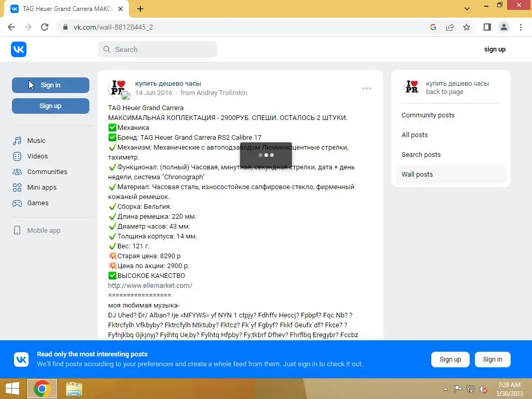Click Sign in in bottom blue banner
This screenshot has height=399, width=532.
pos(493,360)
